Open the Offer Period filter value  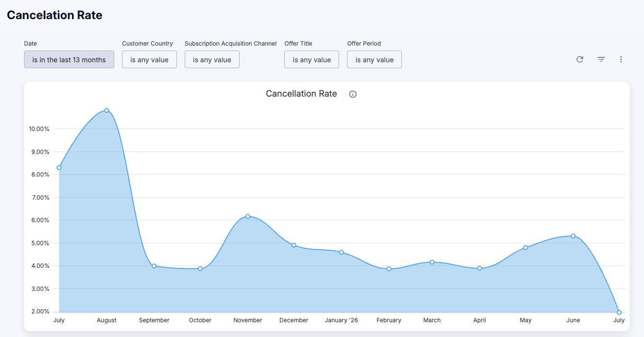point(374,59)
